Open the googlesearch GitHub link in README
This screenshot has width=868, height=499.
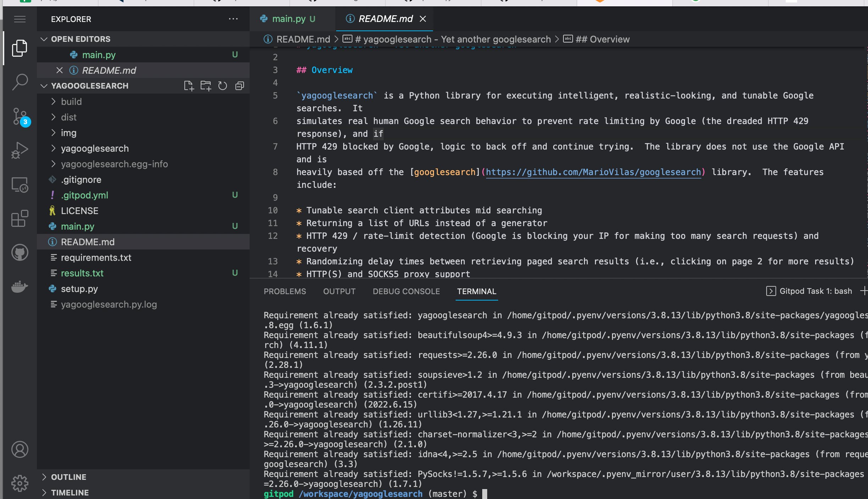(593, 172)
